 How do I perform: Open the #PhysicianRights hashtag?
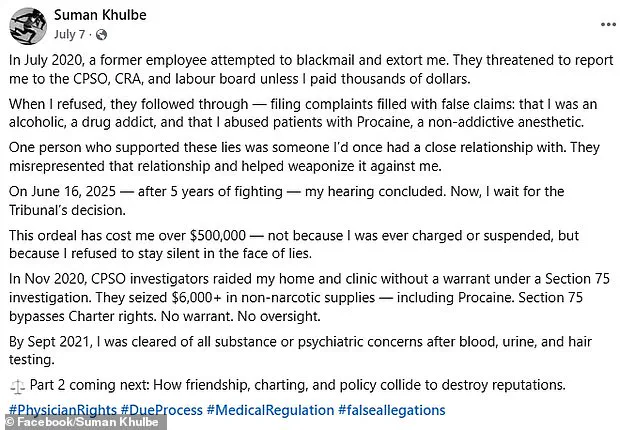[x=60, y=410]
